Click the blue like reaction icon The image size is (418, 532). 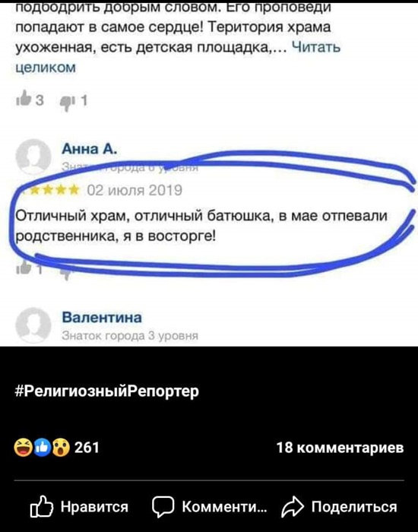(x=43, y=448)
